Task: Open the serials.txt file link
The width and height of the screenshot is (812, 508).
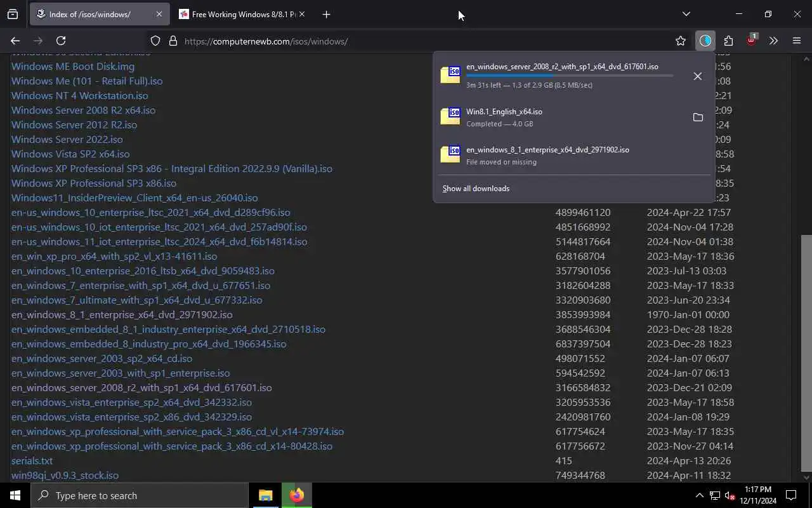Action: 32,460
